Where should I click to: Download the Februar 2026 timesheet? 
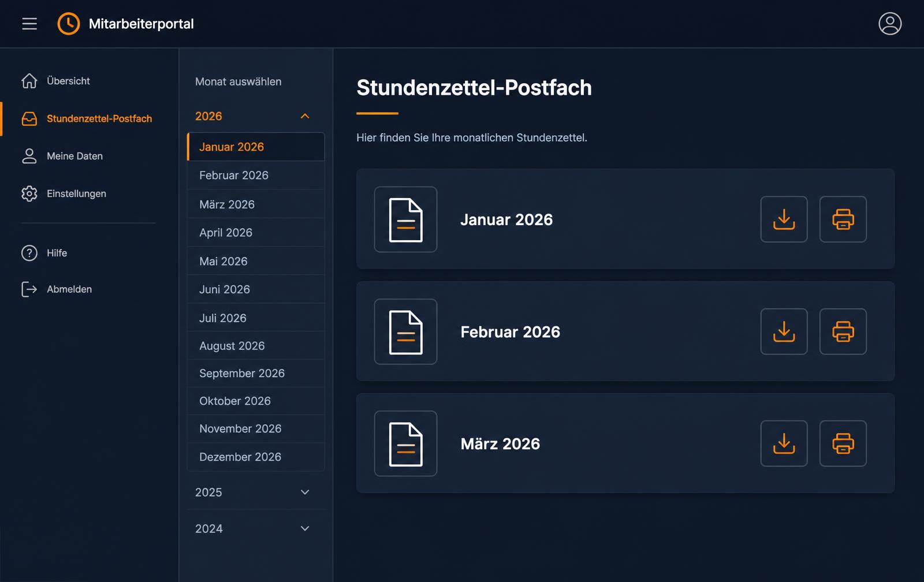click(784, 331)
